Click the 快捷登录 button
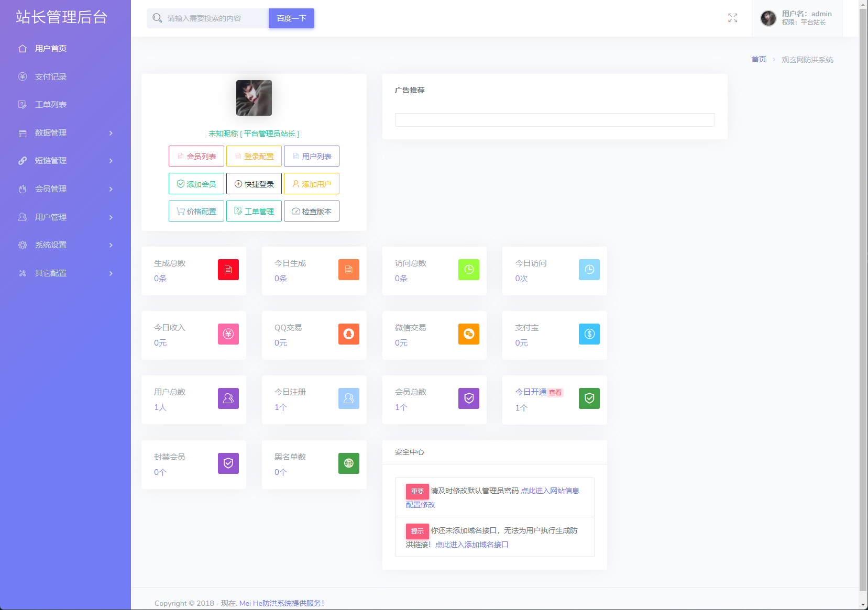Image resolution: width=868 pixels, height=610 pixels. point(254,184)
